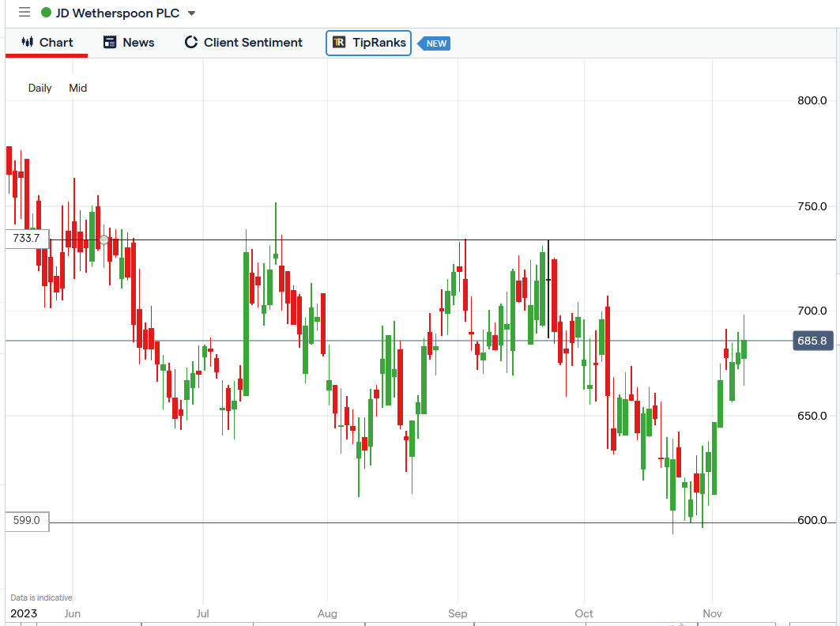Click the Oct date axis label
This screenshot has width=840, height=626.
click(x=584, y=613)
